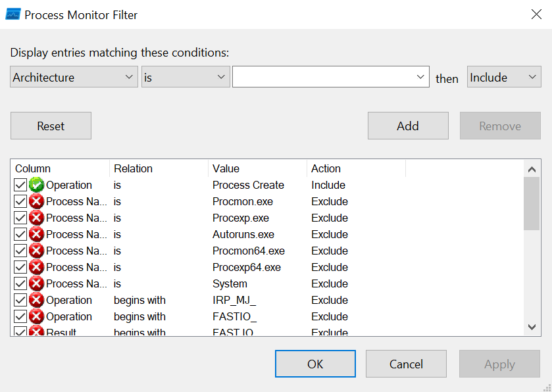Select the 'FASTIO_' value text
The image size is (552, 392).
(x=234, y=317)
